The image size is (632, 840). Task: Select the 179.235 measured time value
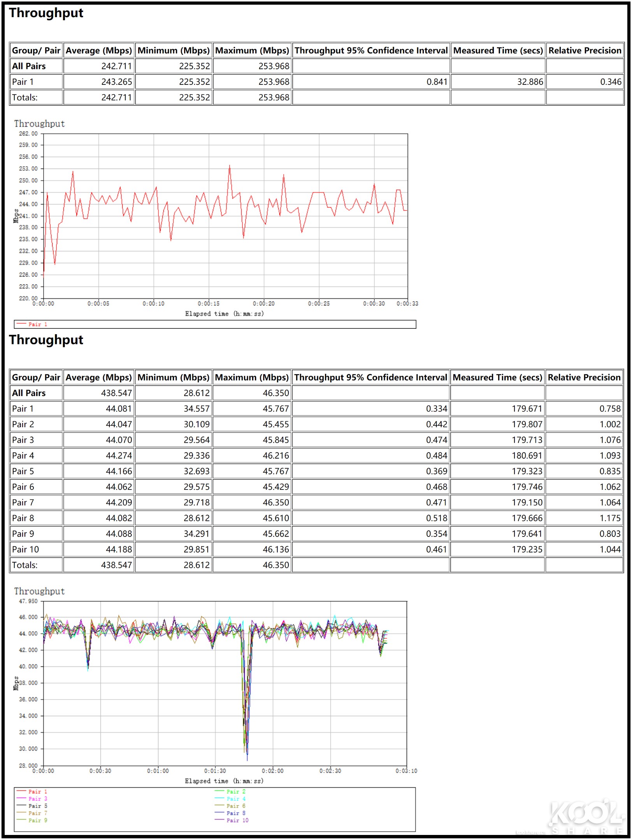click(x=527, y=549)
